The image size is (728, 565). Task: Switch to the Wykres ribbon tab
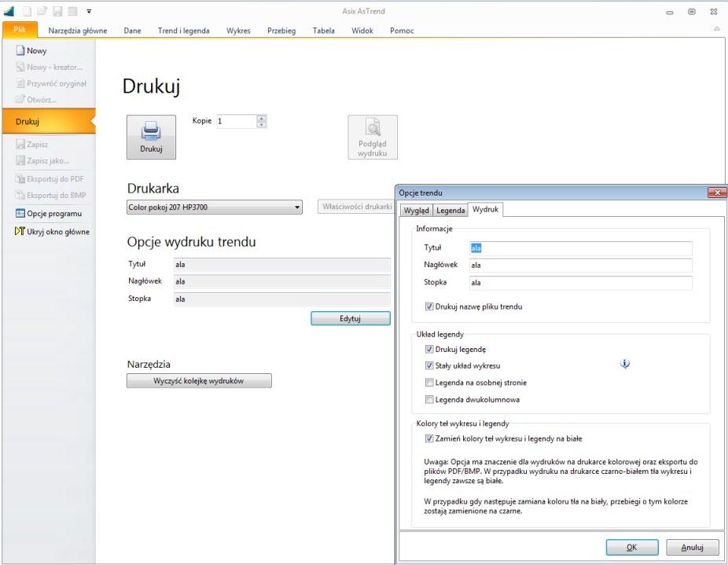coord(238,31)
